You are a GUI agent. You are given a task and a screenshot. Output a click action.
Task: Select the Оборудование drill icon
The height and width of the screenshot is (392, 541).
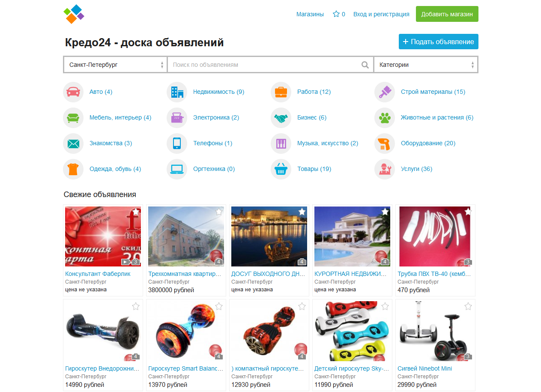click(385, 144)
